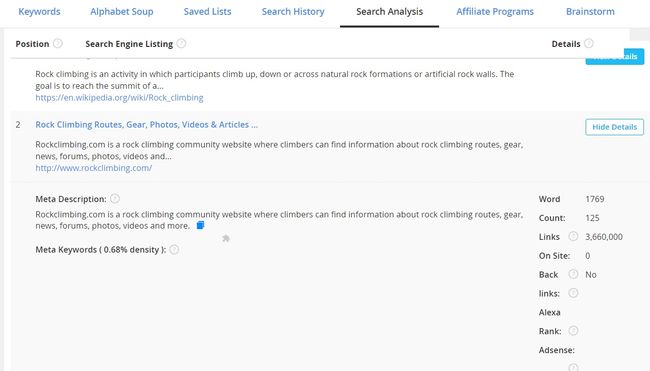
Task: Select the Search Analysis tab
Action: (x=389, y=12)
